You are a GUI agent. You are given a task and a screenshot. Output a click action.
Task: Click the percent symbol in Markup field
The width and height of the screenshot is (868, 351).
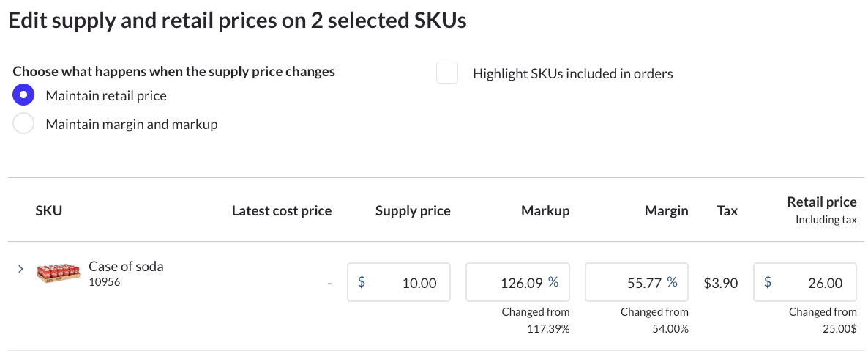[553, 282]
